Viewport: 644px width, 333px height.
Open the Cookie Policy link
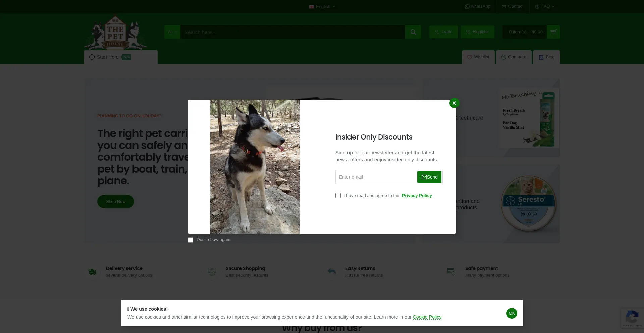[427, 317]
